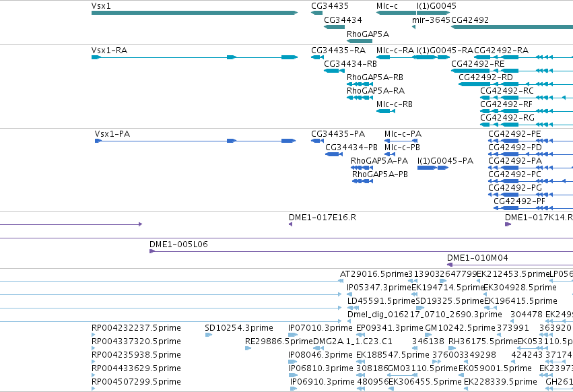Select transcript CG34435-RA
The height and width of the screenshot is (392, 573).
click(317, 57)
